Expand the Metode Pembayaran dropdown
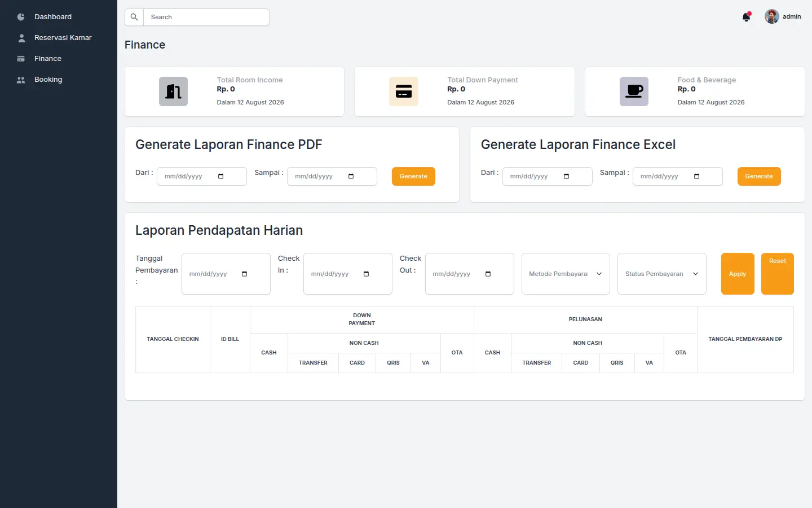This screenshot has width=812, height=508. click(566, 274)
